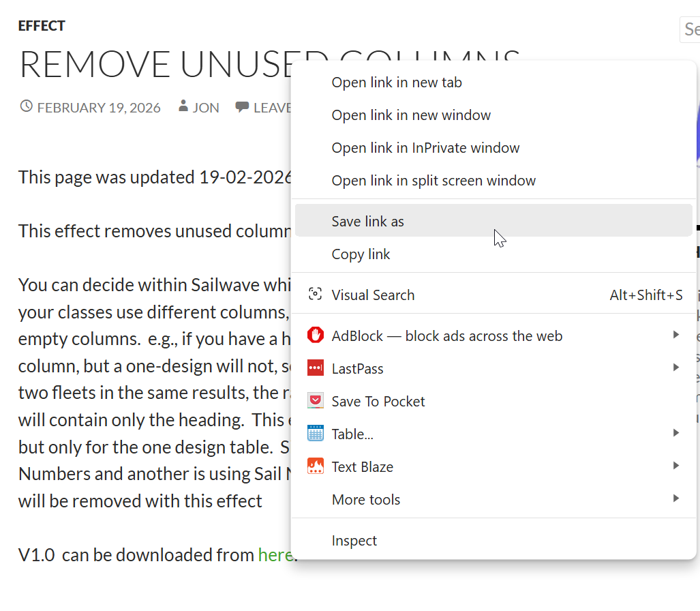
Task: Click the clock icon beside the date
Action: pos(27,107)
